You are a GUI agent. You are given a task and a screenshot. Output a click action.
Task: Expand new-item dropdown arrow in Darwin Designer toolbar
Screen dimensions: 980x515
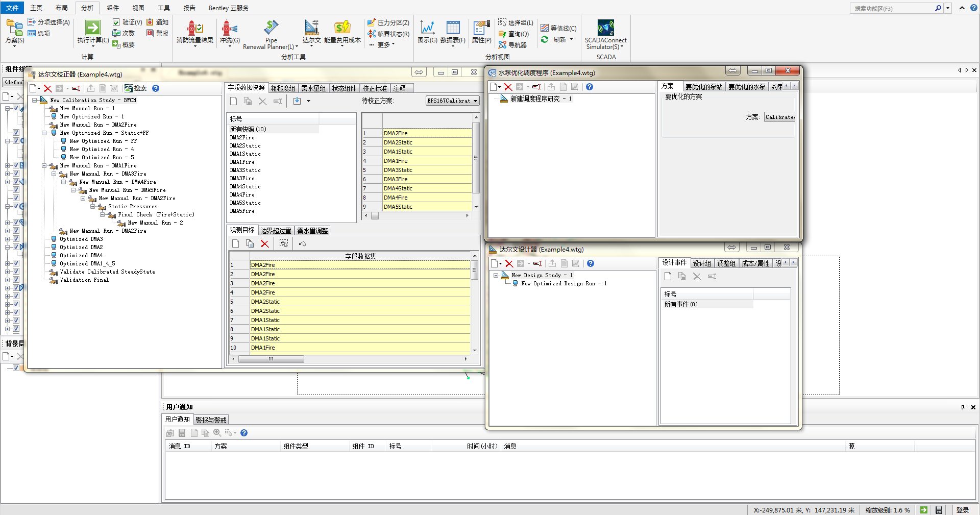coord(500,264)
